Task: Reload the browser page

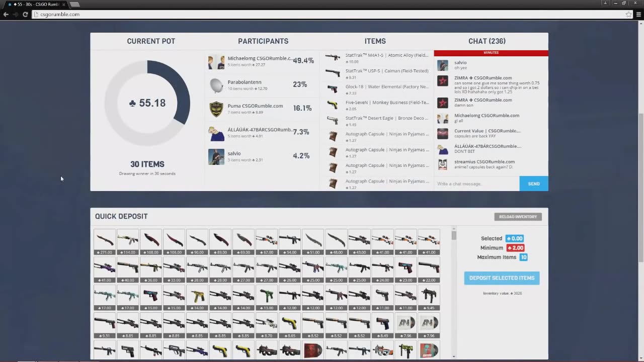Action: tap(25, 15)
